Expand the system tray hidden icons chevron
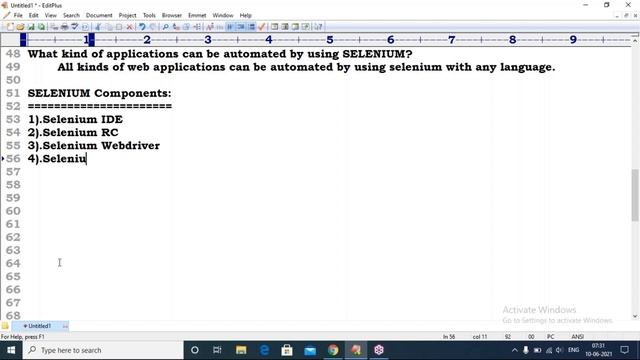The image size is (640, 360). [x=514, y=350]
